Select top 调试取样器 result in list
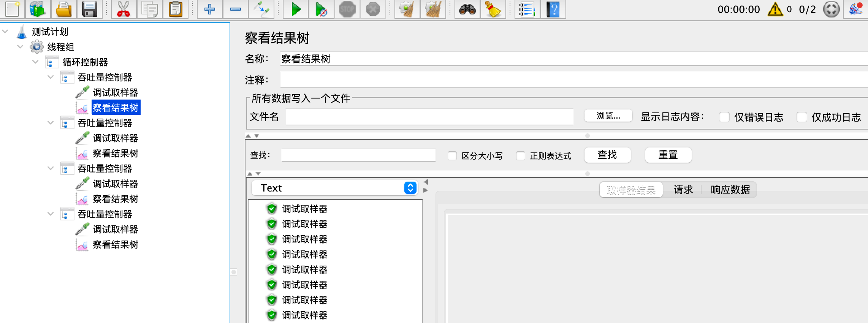 coord(305,209)
